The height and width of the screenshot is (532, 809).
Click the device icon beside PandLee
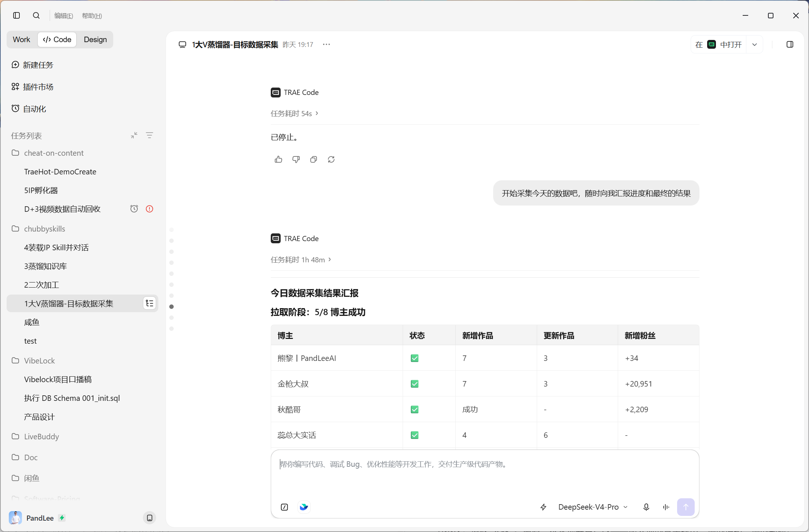[149, 518]
